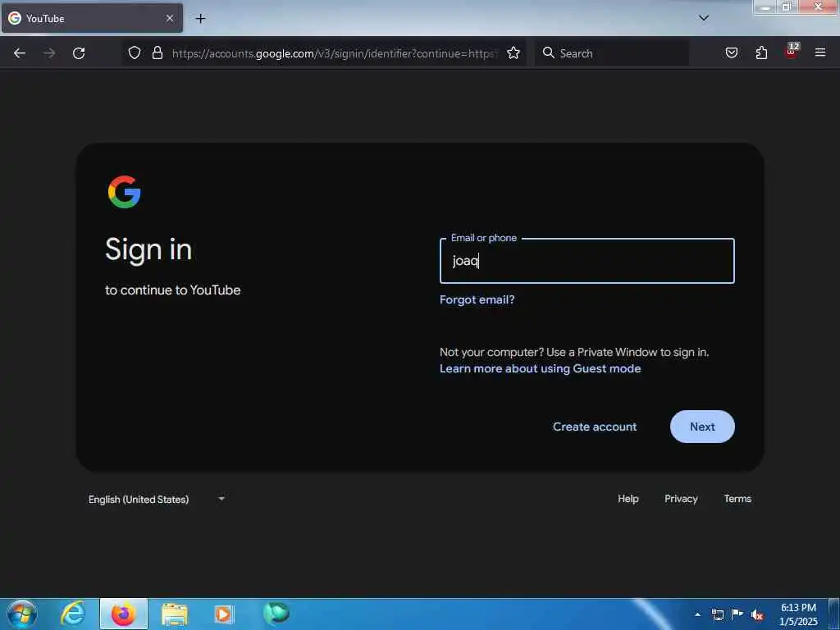Bookmark this page with the star icon
This screenshot has height=630, width=840.
click(514, 52)
